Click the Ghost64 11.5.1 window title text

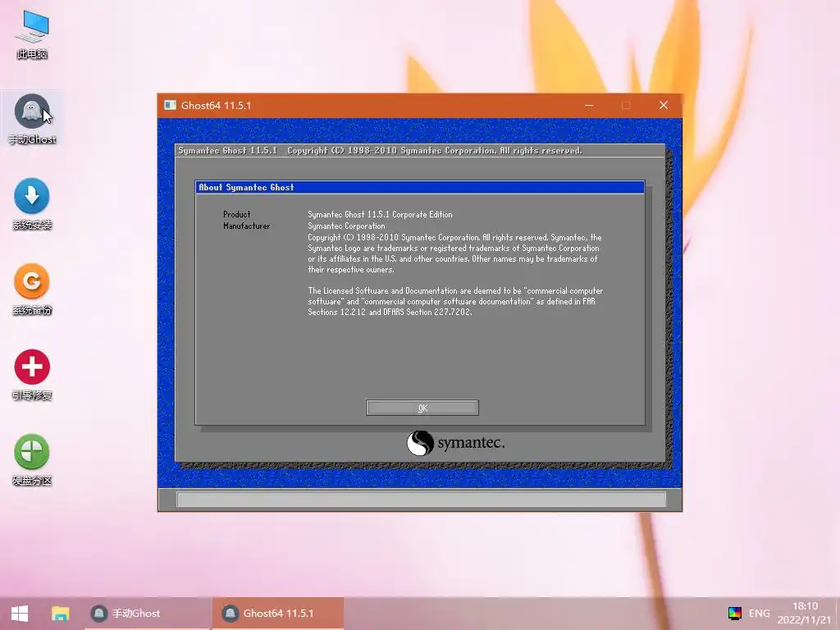pos(216,105)
